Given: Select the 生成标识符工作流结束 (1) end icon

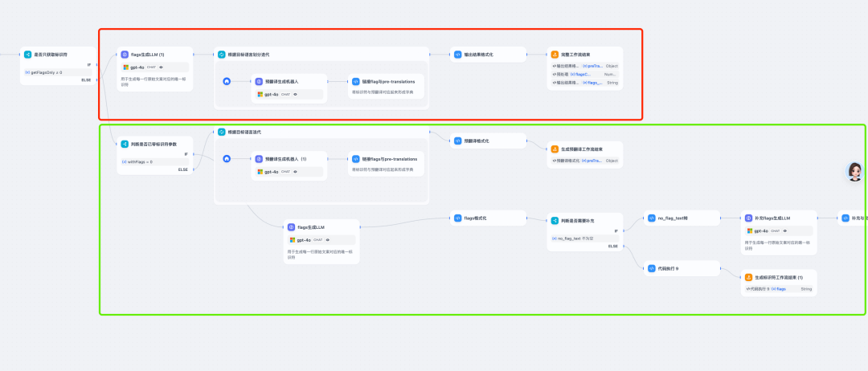Looking at the screenshot, I should [x=748, y=277].
